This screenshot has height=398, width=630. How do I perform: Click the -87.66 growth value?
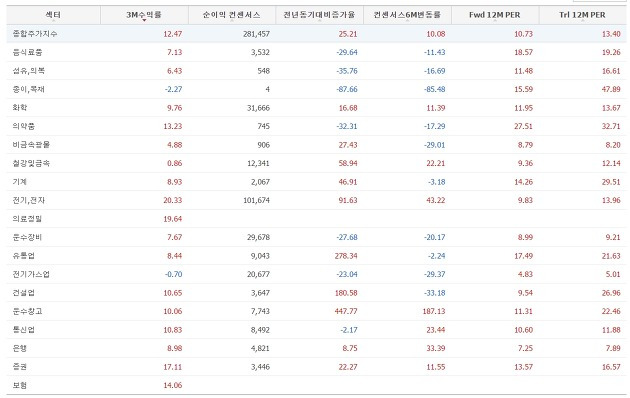click(347, 90)
